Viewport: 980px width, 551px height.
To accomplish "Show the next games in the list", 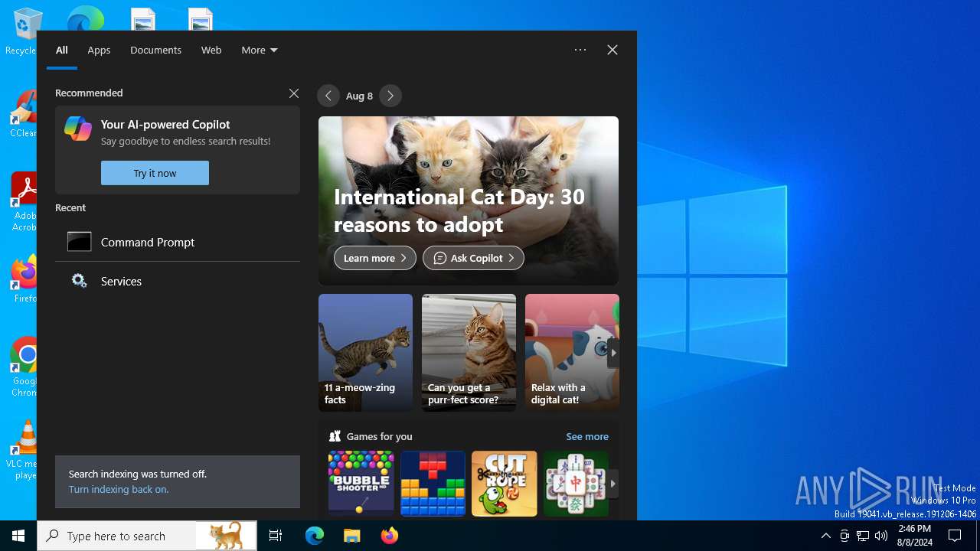I will click(x=612, y=484).
